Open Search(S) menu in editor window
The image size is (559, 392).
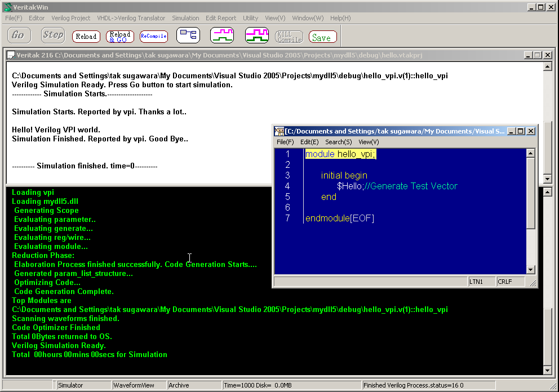(338, 142)
